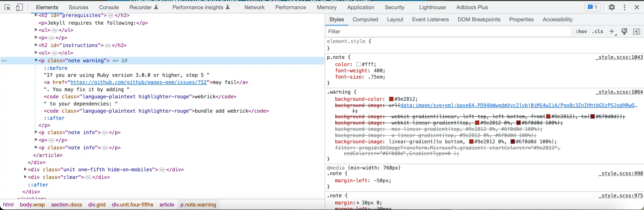Select section.docs breadcrumb
This screenshot has height=210, width=644.
click(66, 204)
